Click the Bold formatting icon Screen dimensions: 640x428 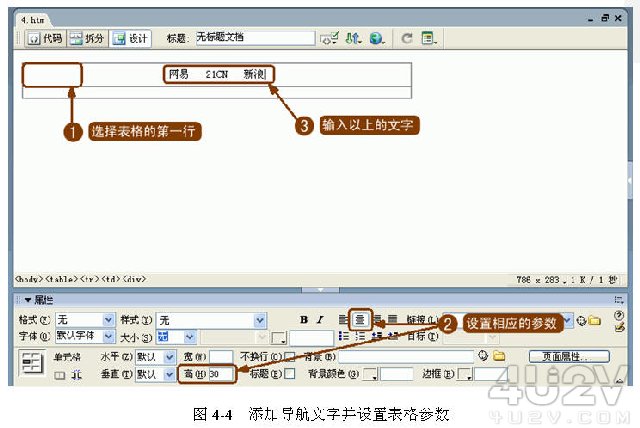click(304, 320)
